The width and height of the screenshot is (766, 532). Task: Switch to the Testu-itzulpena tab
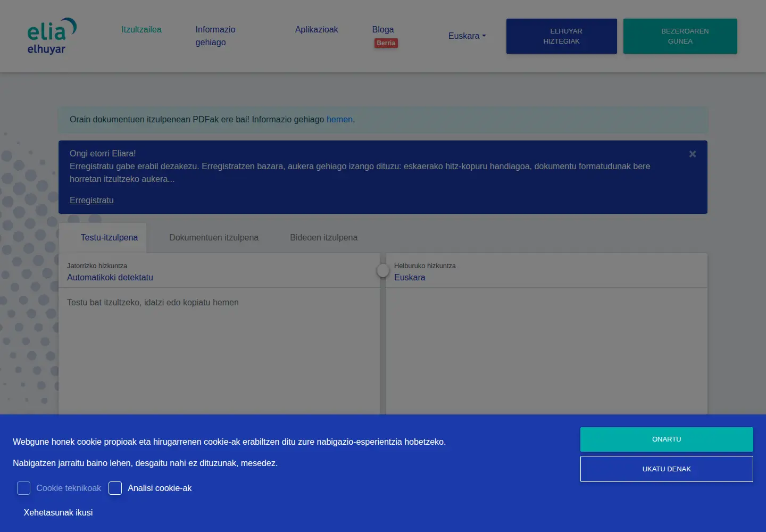103,237
